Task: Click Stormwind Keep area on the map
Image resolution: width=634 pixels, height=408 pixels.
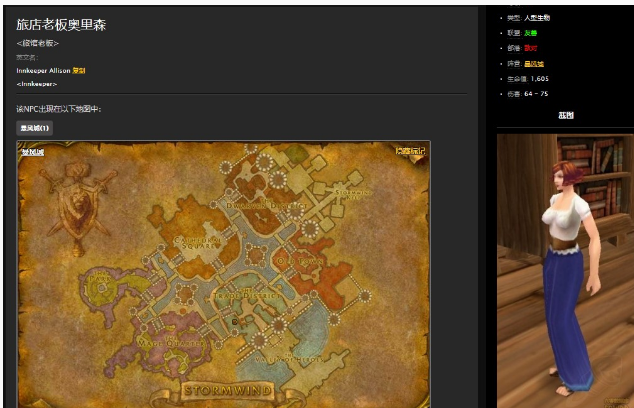Action: click(x=350, y=192)
